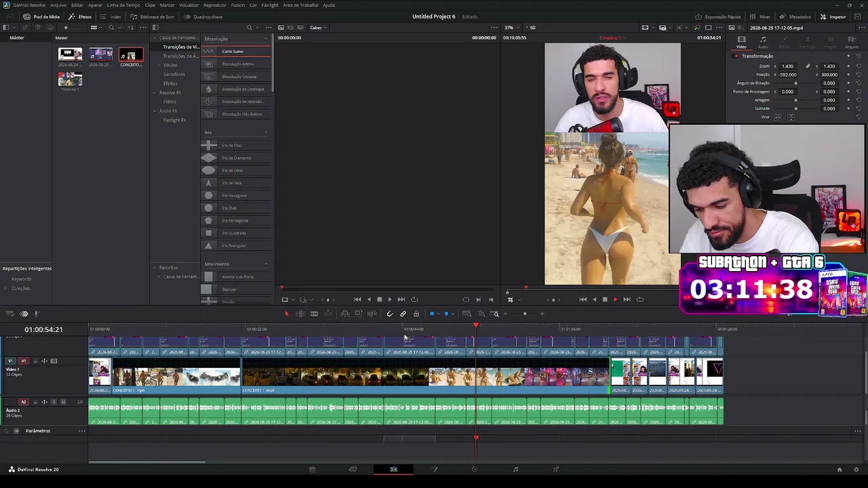Collapse the Movimento transitions group
This screenshot has width=868, height=488.
[266, 264]
